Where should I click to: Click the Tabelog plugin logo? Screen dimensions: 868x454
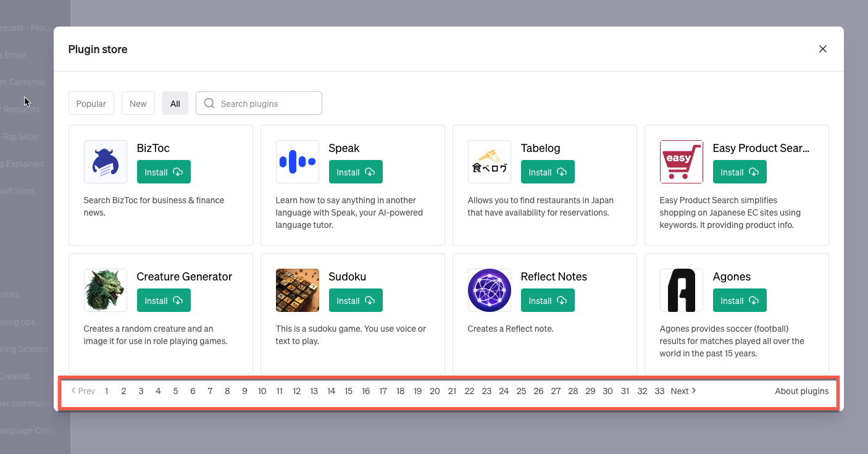point(490,162)
